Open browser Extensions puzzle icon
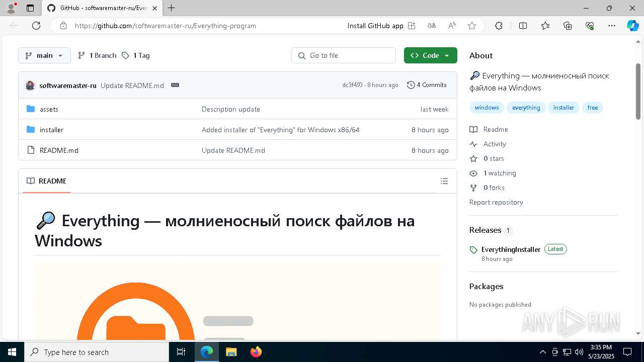This screenshot has height=362, width=644. [499, 26]
